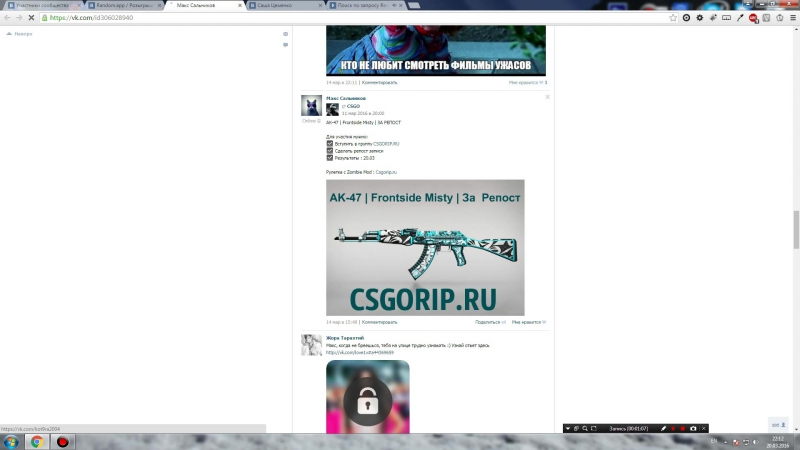Select the recorder pencil draw tool
The image size is (800, 450).
point(663,429)
